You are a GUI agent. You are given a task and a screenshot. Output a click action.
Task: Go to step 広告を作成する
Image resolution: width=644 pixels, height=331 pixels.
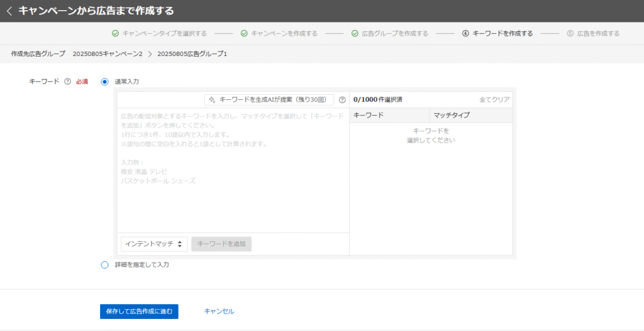[598, 34]
